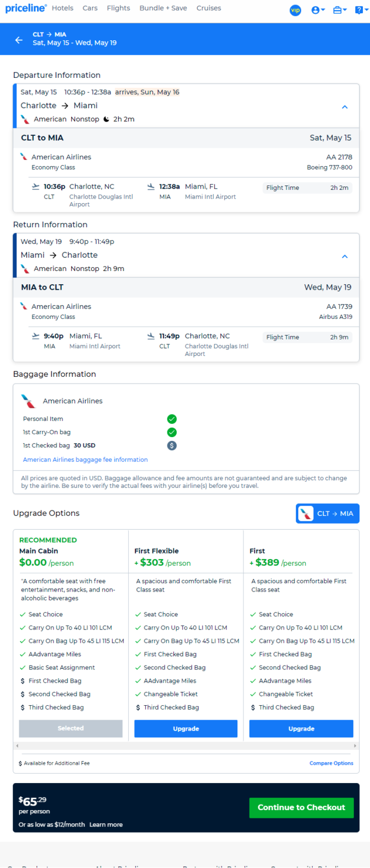Open the VIP badge icon

[295, 10]
